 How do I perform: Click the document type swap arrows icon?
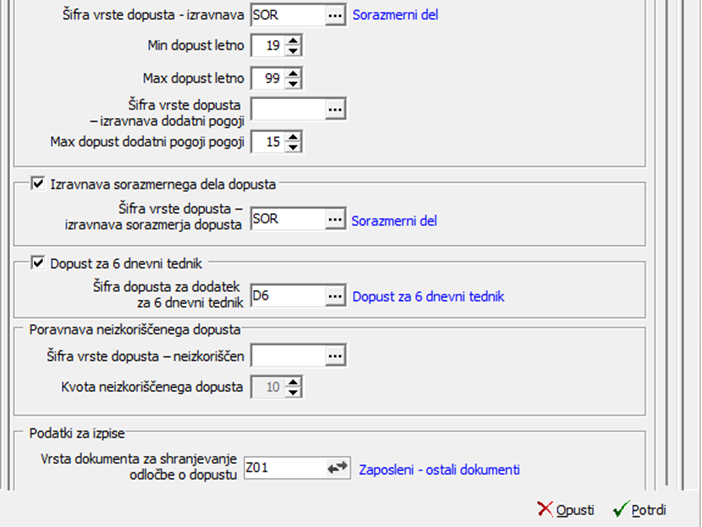click(338, 468)
